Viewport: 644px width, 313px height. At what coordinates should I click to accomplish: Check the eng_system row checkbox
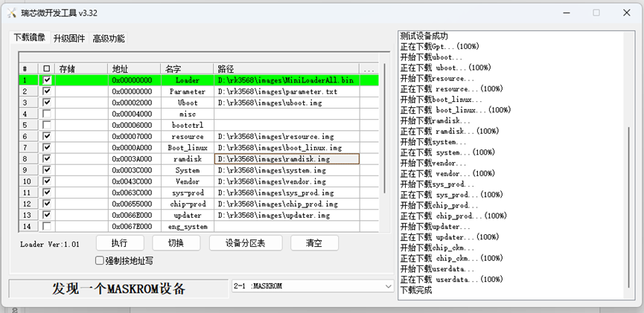click(x=47, y=226)
